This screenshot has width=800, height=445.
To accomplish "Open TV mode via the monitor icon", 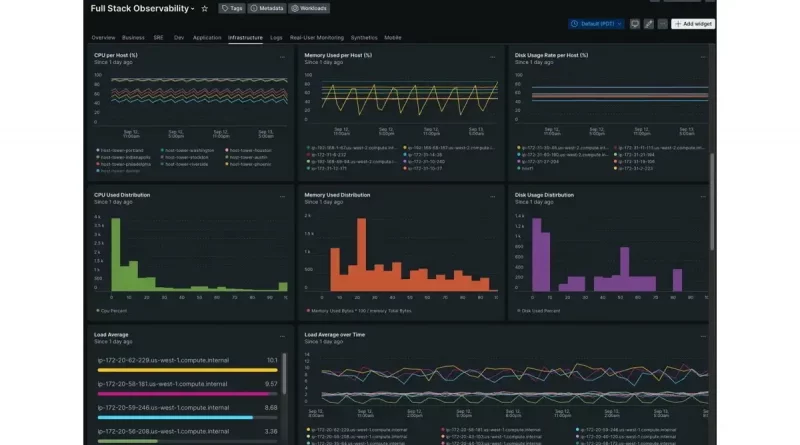I will coord(635,24).
